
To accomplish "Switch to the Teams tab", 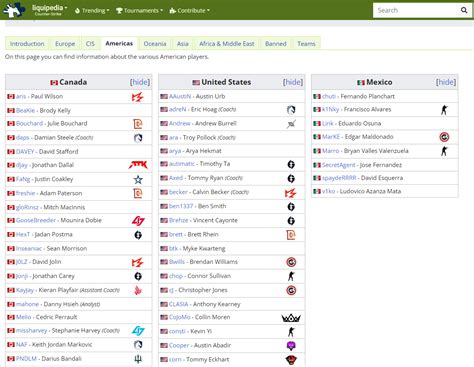I will coord(306,44).
